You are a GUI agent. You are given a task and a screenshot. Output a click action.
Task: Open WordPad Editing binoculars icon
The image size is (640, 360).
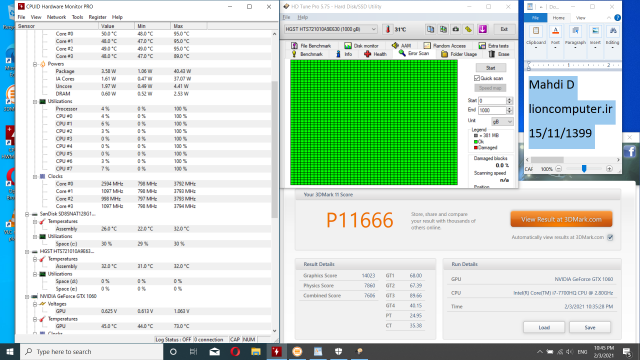pos(613,31)
